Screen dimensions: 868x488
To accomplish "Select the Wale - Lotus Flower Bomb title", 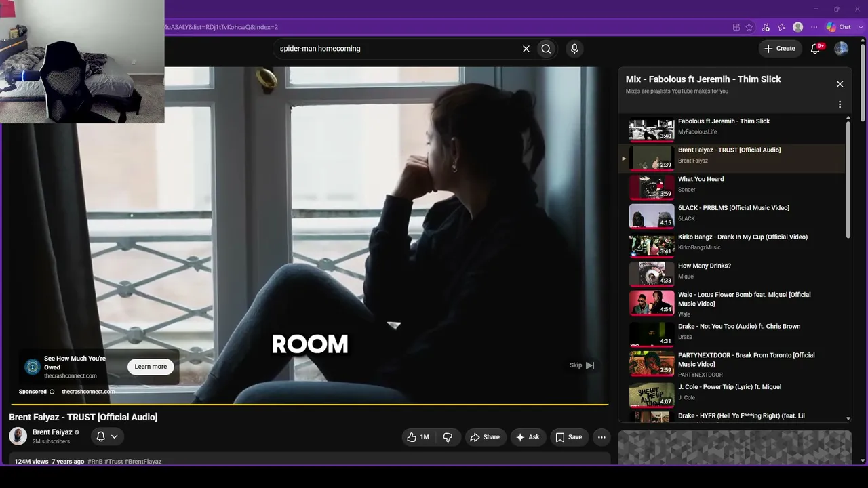I will point(745,299).
